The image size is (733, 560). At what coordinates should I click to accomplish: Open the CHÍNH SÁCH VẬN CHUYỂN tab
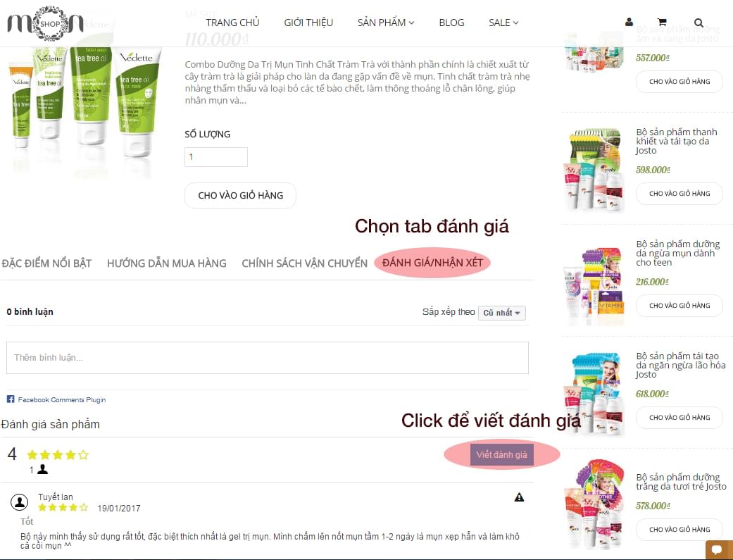(x=304, y=263)
